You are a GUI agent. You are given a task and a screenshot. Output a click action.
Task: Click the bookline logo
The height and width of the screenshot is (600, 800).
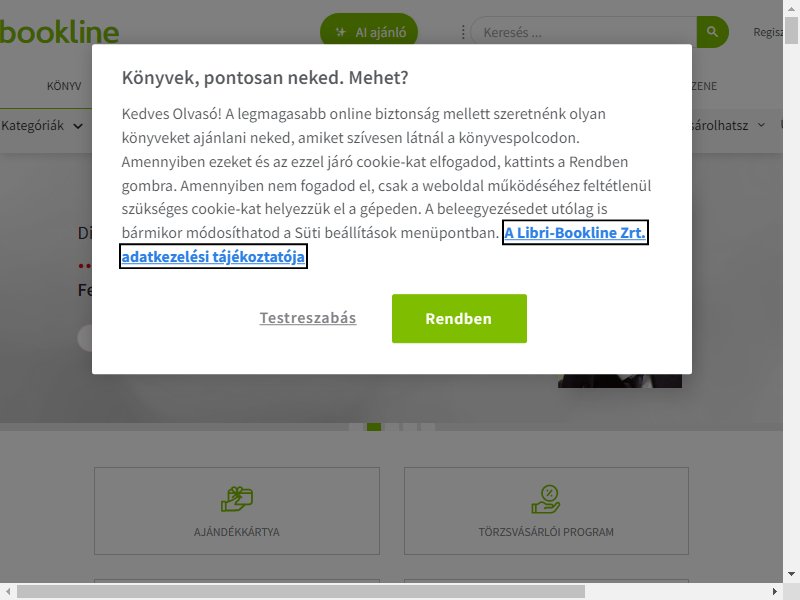coord(59,32)
